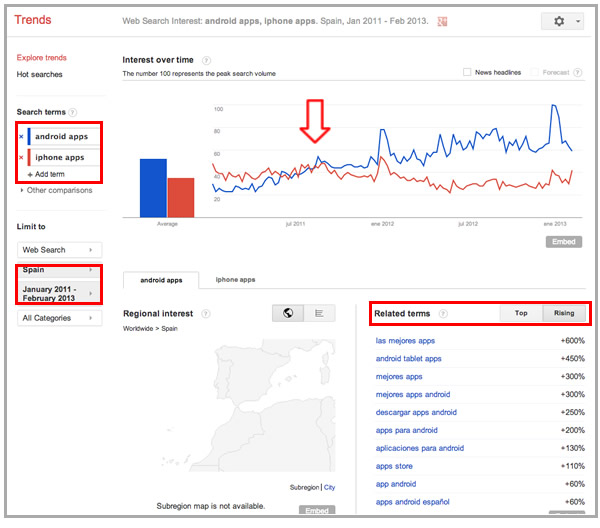Open the settings gear menu
The width and height of the screenshot is (600, 528).
(x=559, y=21)
